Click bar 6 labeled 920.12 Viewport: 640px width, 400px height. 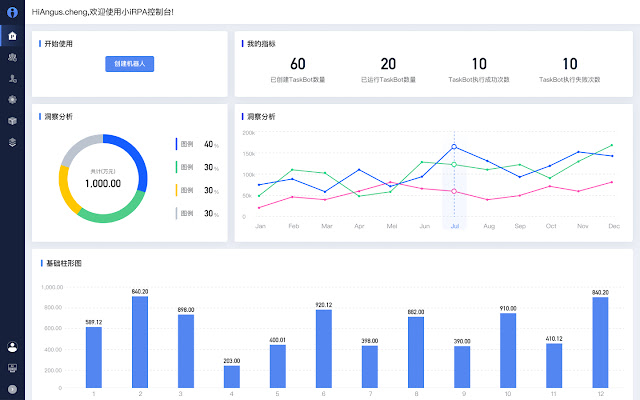[324, 349]
